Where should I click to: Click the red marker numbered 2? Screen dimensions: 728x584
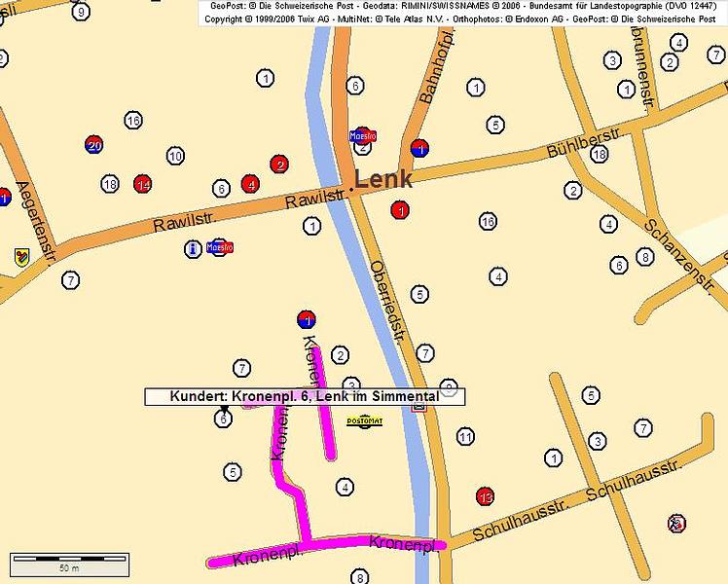tap(279, 164)
